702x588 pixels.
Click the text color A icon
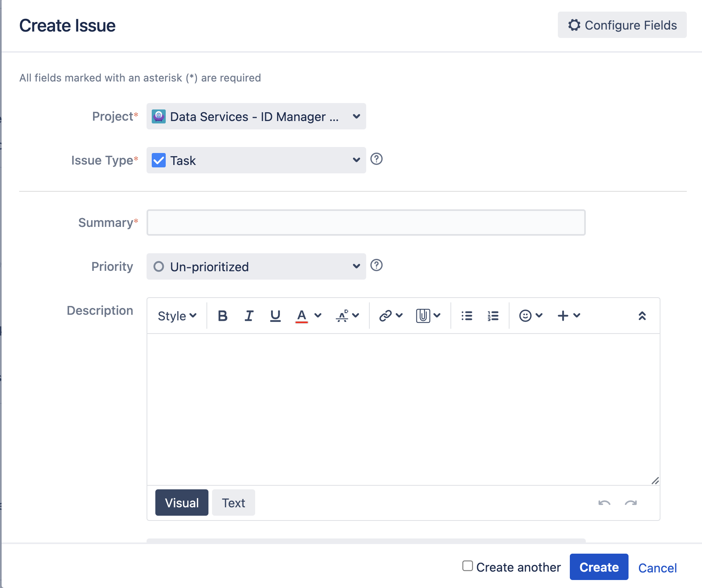[301, 316]
